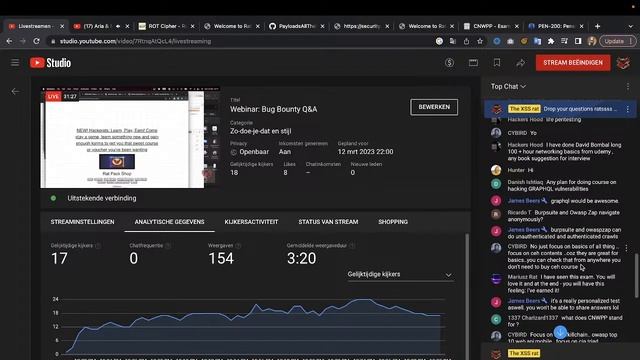Click the STREAM BEËINDIGEN button
Image resolution: width=640 pixels, height=360 pixels.
pos(573,63)
